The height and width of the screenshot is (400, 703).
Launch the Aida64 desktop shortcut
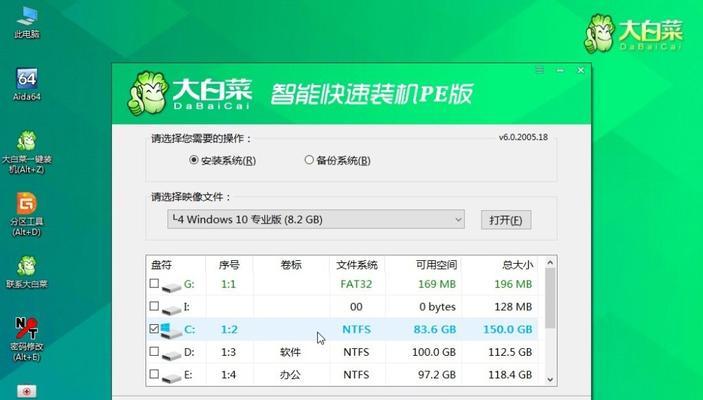27,84
